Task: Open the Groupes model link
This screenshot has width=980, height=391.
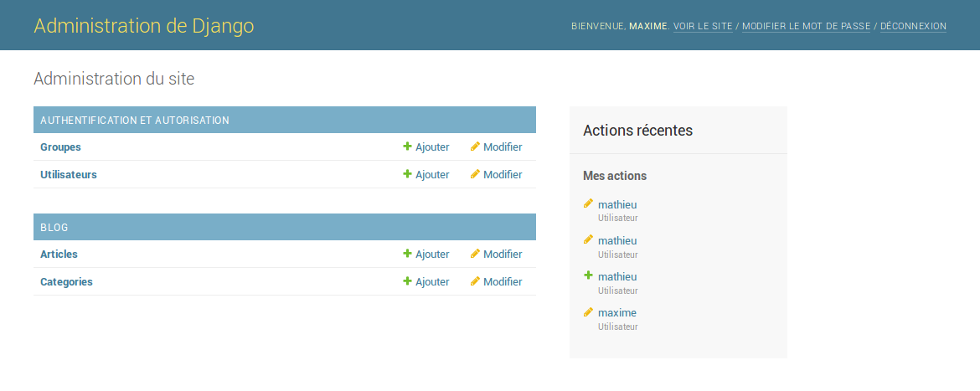Action: coord(60,147)
